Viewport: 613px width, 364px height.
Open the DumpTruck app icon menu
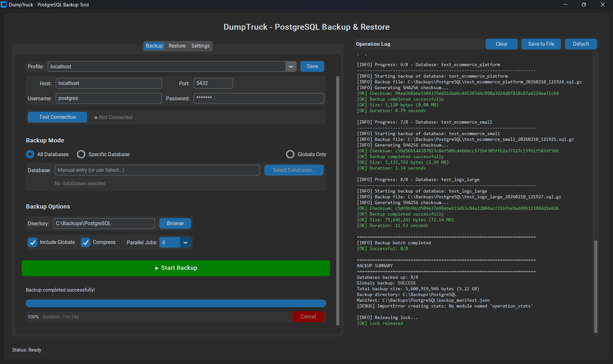pos(4,4)
